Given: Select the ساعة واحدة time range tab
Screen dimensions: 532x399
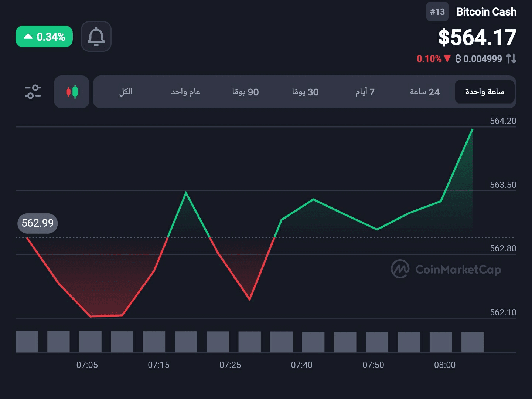Looking at the screenshot, I should pos(484,92).
